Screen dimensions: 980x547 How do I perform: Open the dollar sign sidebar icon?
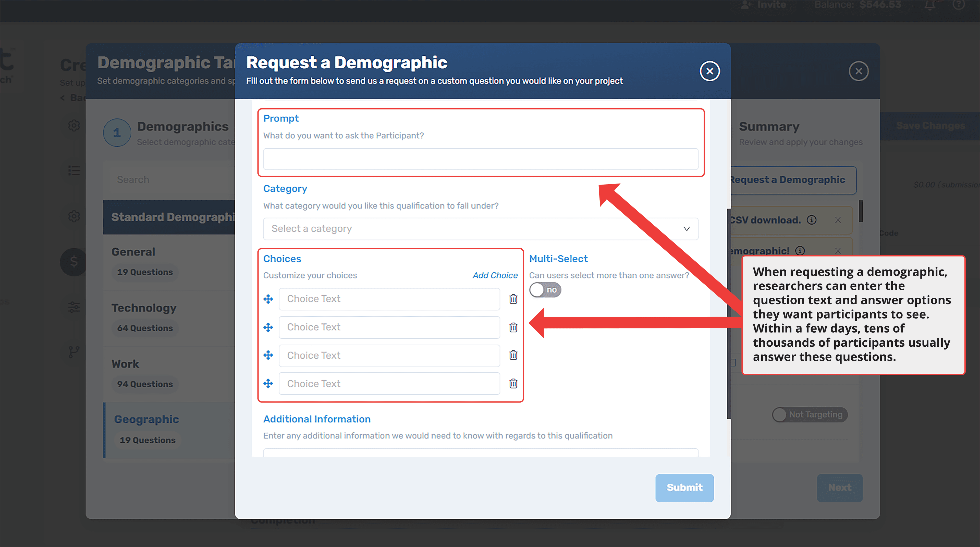point(73,262)
